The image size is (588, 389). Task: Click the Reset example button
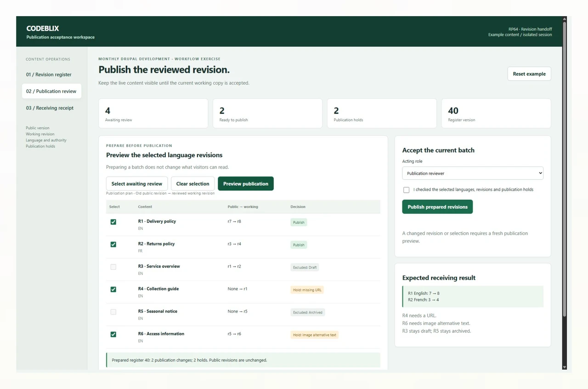(x=529, y=74)
